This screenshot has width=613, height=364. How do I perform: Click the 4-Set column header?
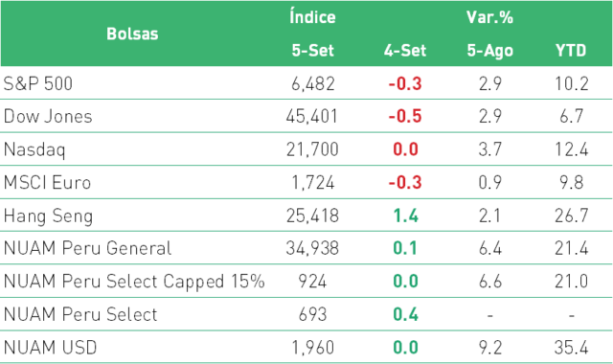point(405,51)
